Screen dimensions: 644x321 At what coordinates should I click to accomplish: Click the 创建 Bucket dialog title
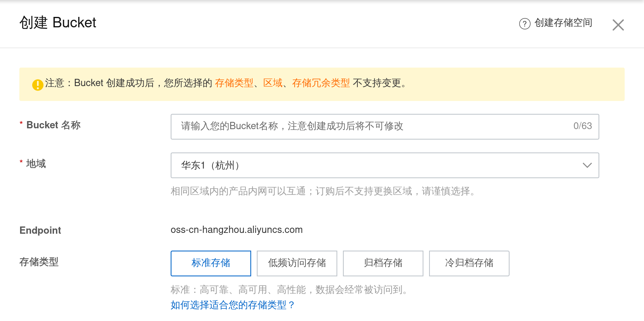pyautogui.click(x=58, y=23)
